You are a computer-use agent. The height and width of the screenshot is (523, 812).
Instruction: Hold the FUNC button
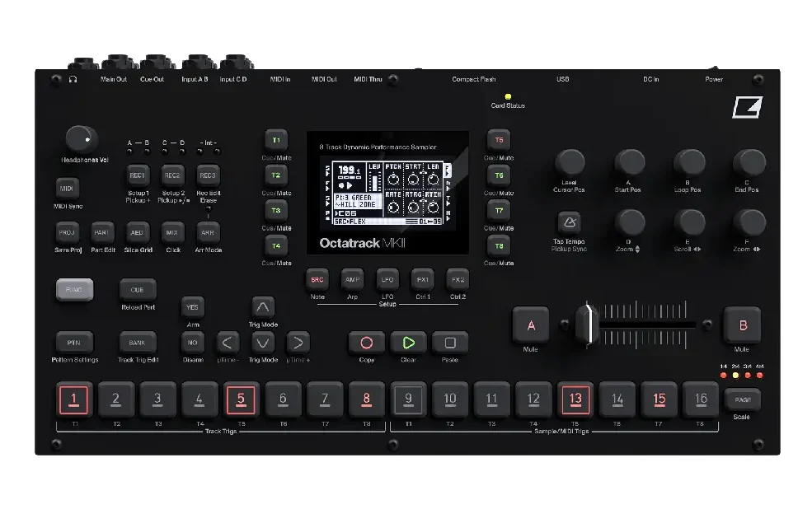pyautogui.click(x=74, y=290)
